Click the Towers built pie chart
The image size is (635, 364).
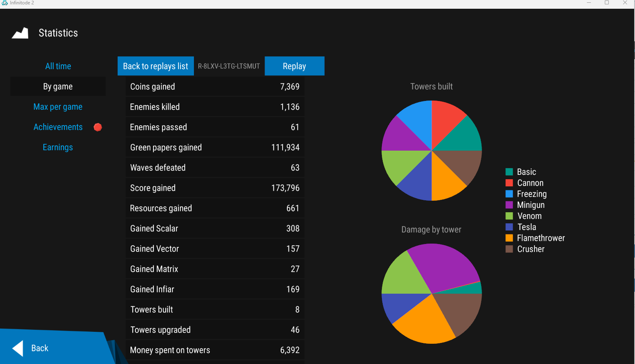(432, 151)
